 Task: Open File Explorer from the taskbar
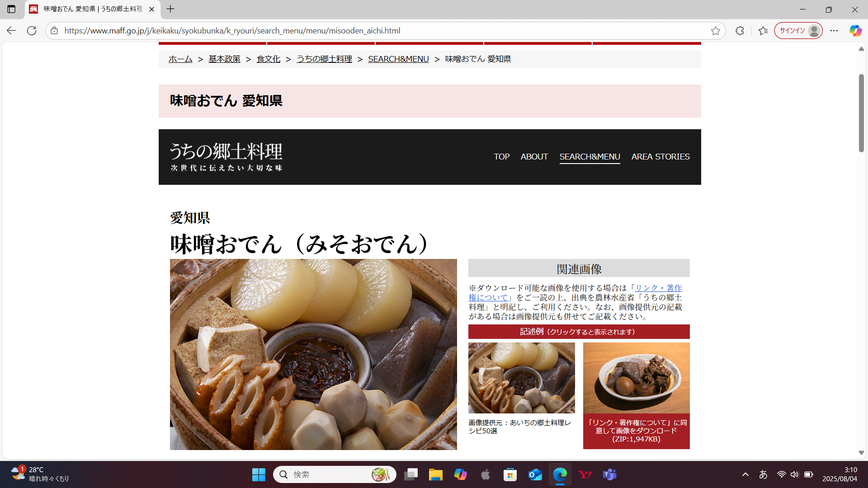[435, 474]
